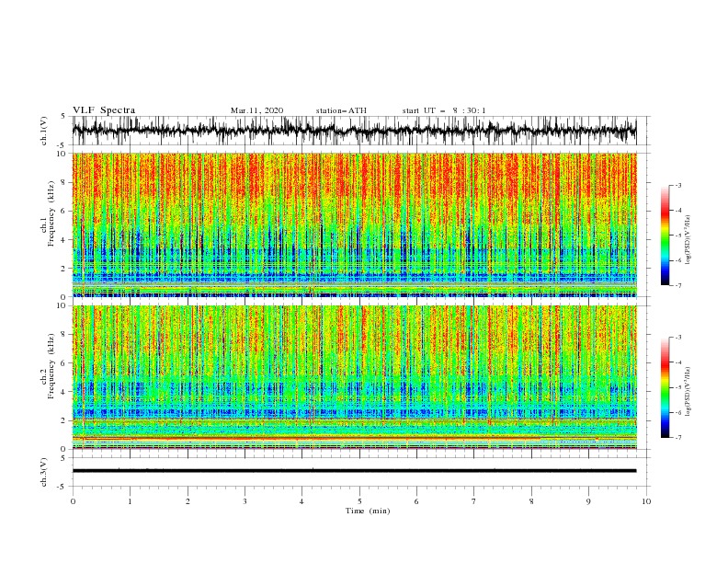Click the "2" time axis tick label
Screen dimensions: 728x563
click(188, 501)
